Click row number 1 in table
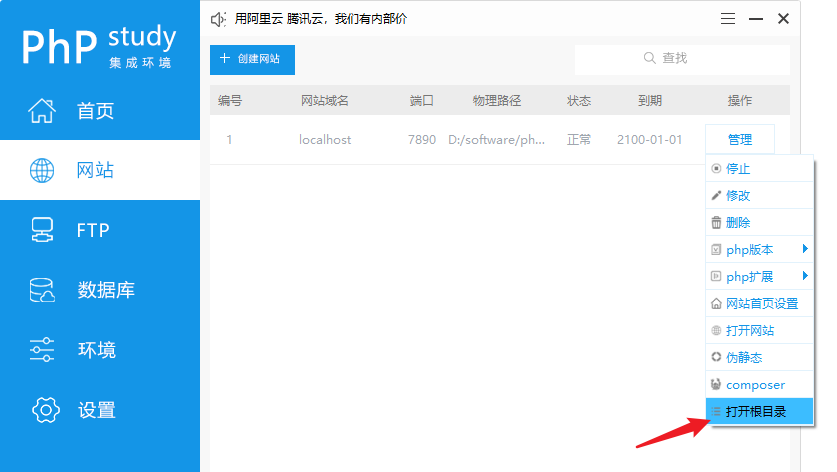The image size is (837, 472). click(229, 140)
